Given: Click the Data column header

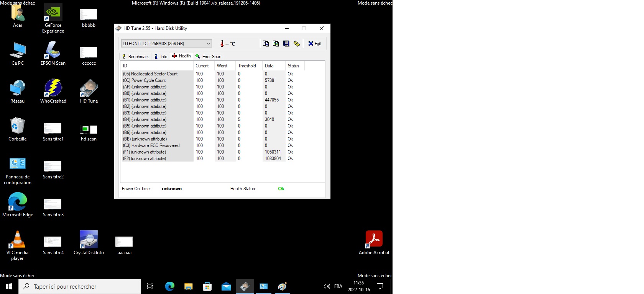Looking at the screenshot, I should 274,66.
